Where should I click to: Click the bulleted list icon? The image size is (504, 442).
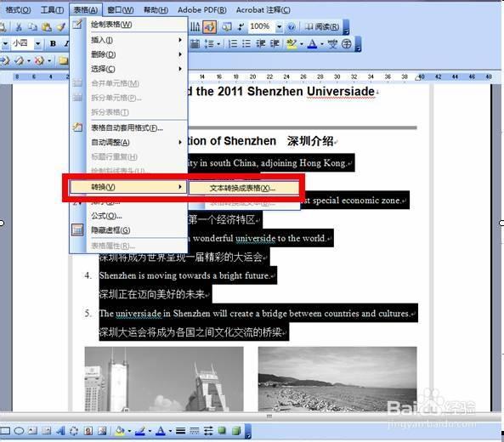pyautogui.click(x=246, y=43)
